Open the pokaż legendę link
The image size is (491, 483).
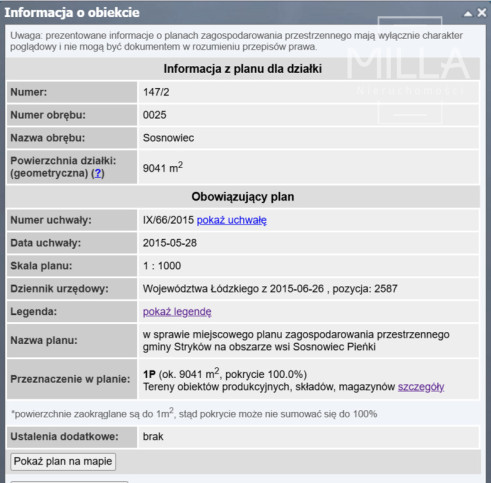coord(177,312)
